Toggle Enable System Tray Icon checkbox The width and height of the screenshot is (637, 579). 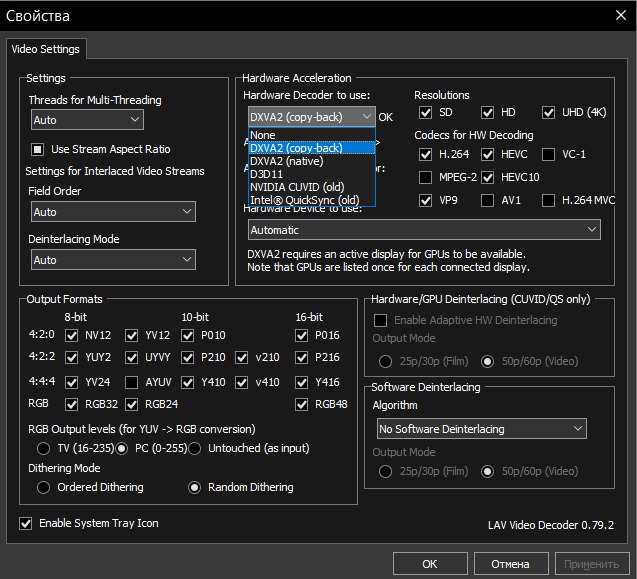(26, 523)
